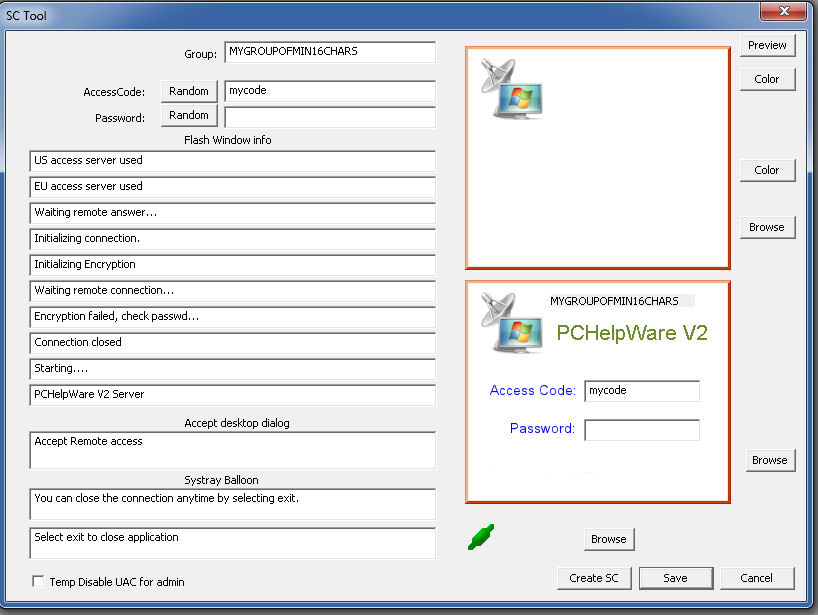
Task: Click the "Select exit to close application" box
Action: point(232,543)
